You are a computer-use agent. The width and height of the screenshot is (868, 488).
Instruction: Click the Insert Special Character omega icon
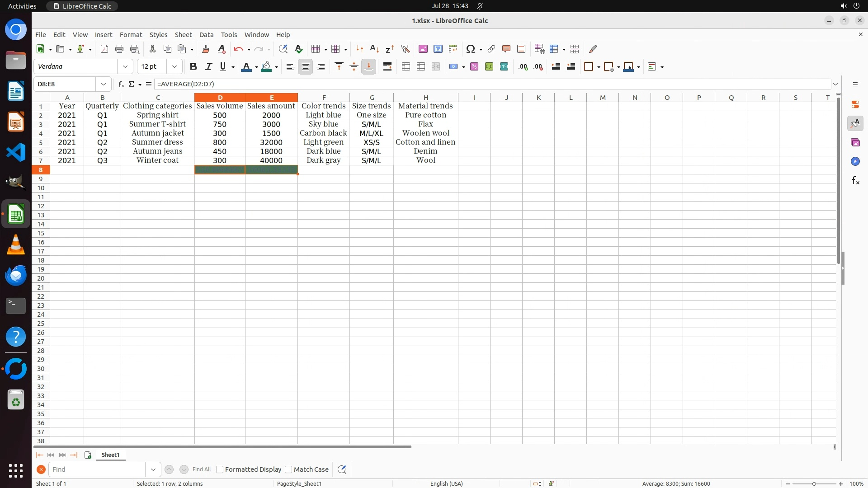point(470,49)
